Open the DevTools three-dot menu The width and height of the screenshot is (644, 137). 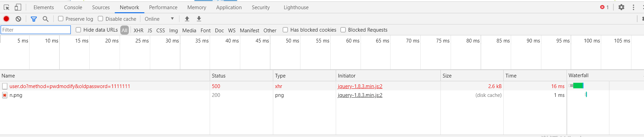point(633,7)
